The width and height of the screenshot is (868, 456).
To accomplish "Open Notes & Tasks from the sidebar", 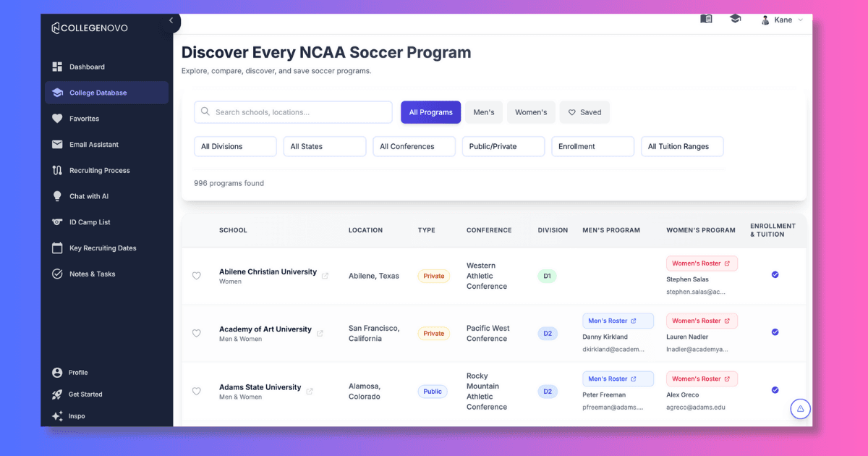I will point(90,274).
